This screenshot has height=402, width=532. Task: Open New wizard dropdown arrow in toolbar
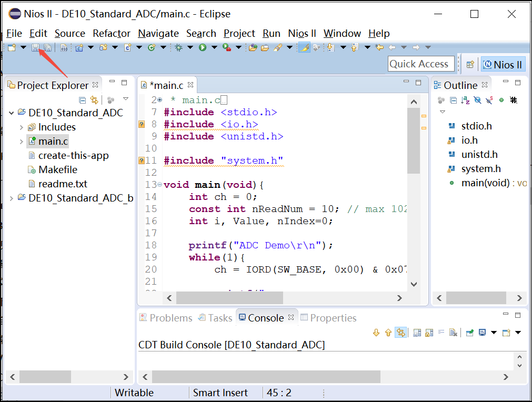pyautogui.click(x=23, y=47)
